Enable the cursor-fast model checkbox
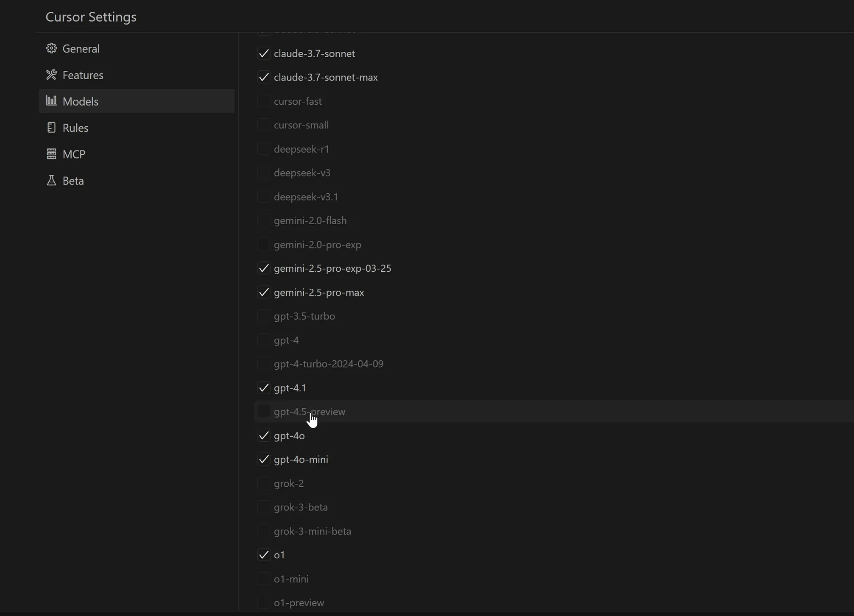This screenshot has width=854, height=616. point(264,101)
